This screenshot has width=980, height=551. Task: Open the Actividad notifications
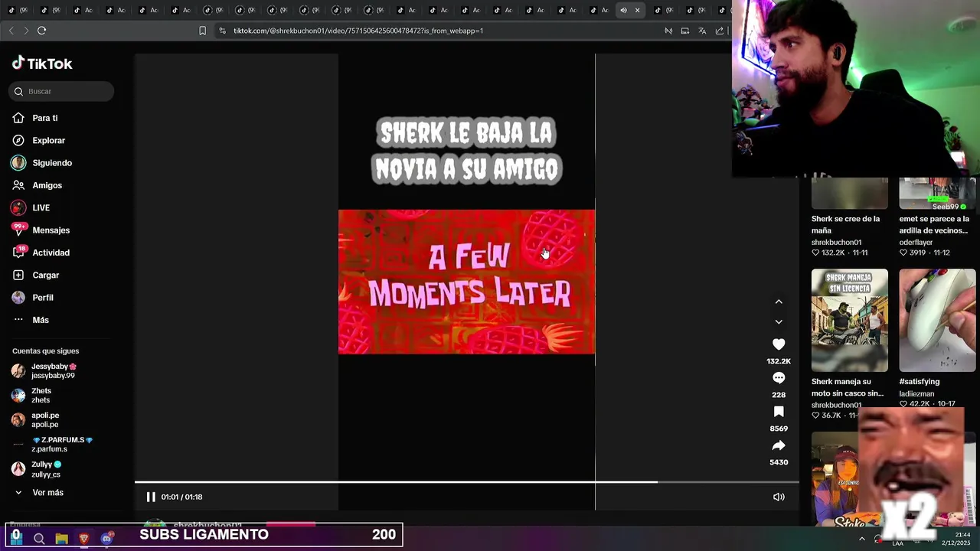pyautogui.click(x=51, y=253)
